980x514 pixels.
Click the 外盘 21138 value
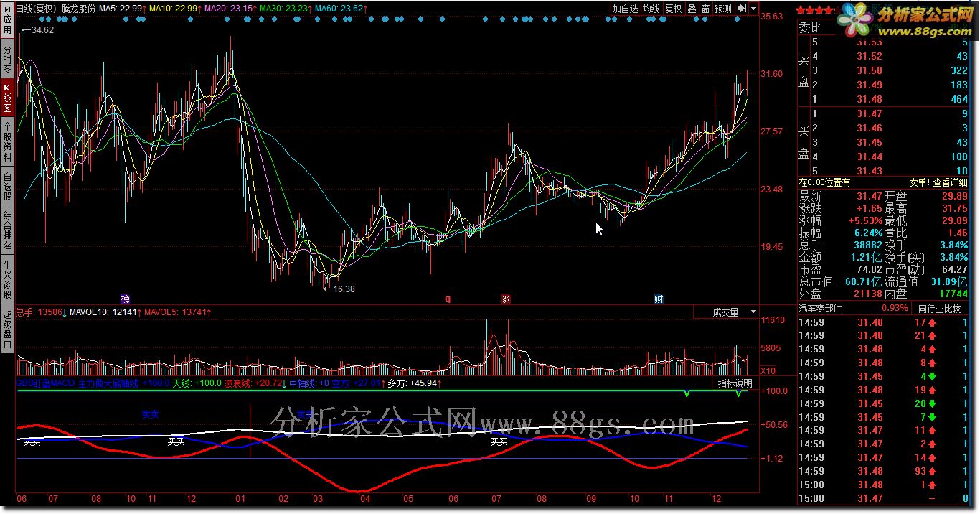point(867,294)
